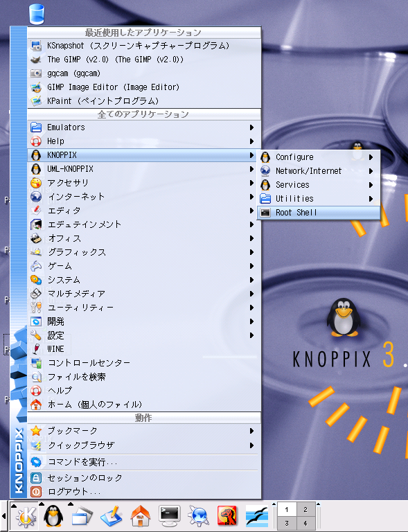408x532 pixels.
Task: Open ホーム (個人のファイル) entry
Action: click(144, 405)
